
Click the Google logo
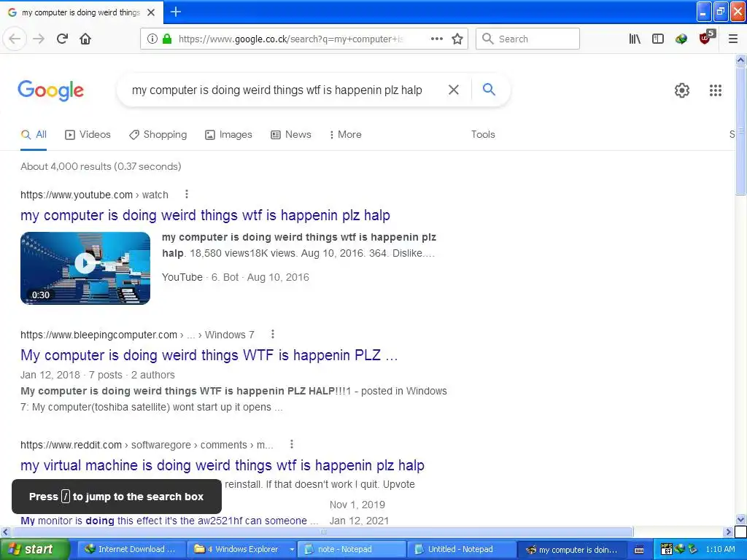(x=50, y=90)
